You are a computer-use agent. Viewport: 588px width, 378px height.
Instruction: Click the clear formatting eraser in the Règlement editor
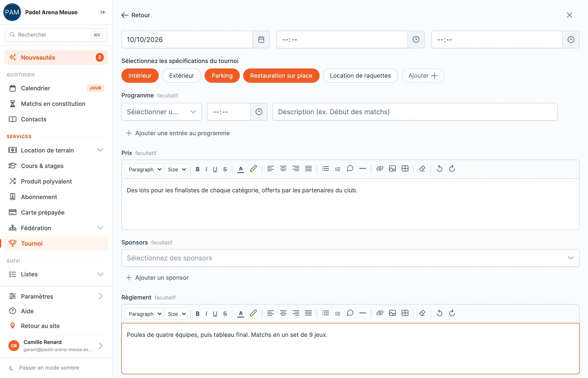pos(422,313)
